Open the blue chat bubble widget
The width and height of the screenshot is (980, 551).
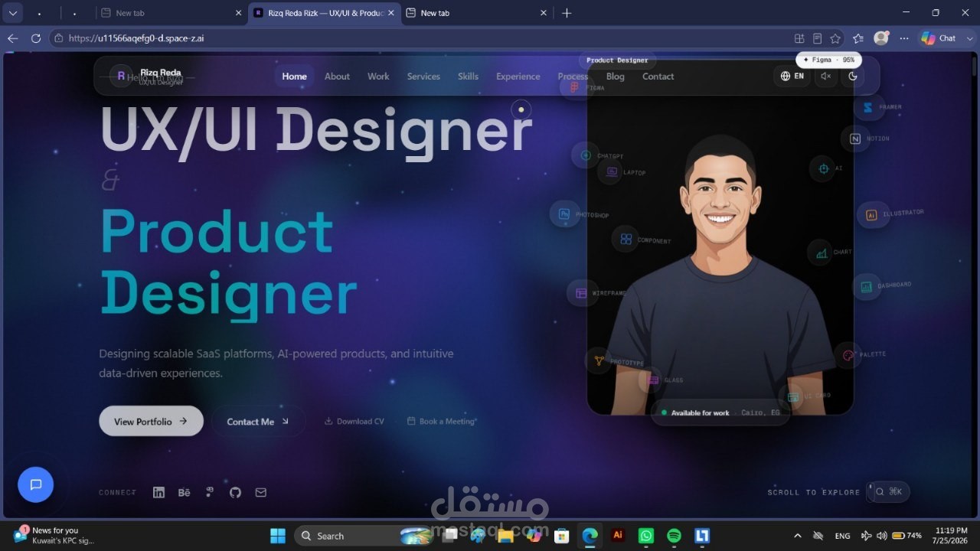[x=35, y=484]
